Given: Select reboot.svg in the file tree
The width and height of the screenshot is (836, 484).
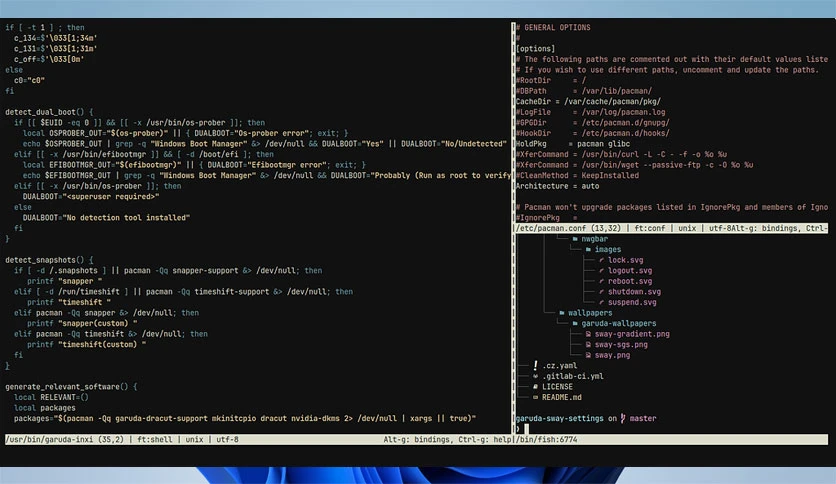Looking at the screenshot, I should click(630, 281).
